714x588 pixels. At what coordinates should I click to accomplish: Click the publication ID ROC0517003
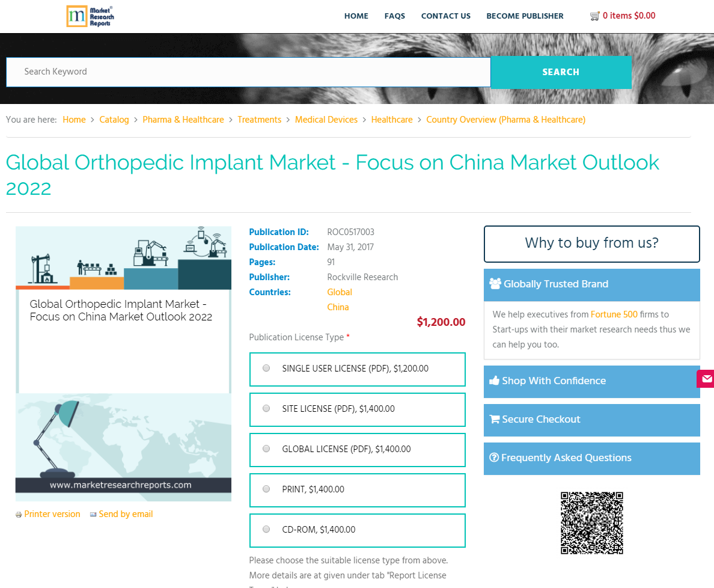(350, 232)
